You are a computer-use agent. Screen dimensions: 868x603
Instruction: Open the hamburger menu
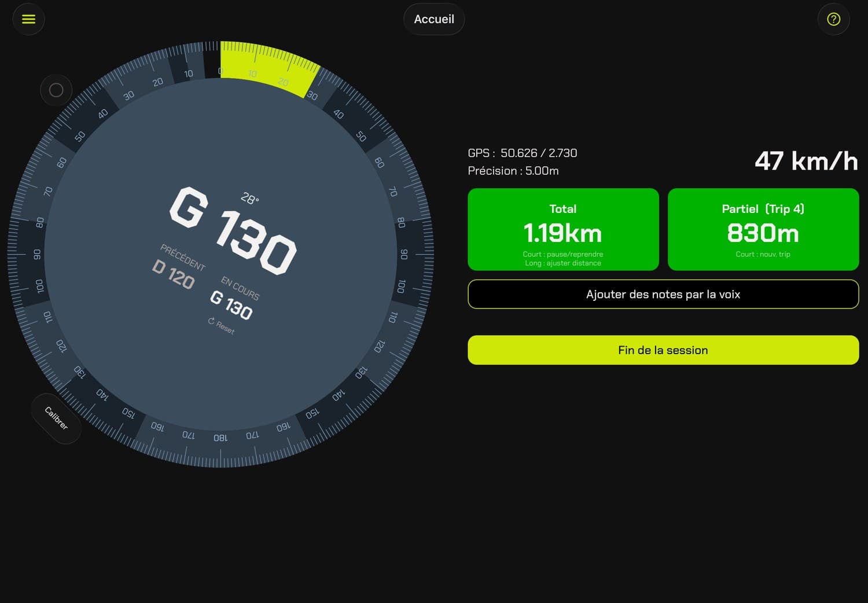(x=28, y=19)
